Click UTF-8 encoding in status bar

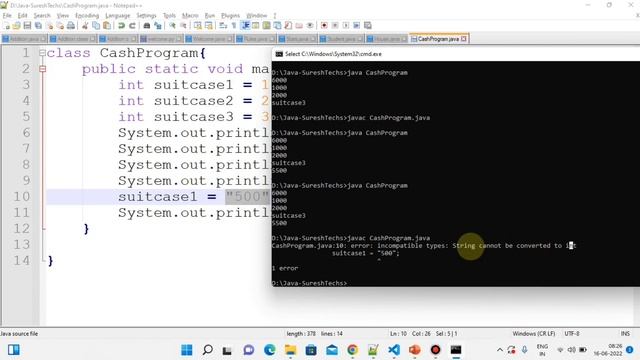pos(572,333)
